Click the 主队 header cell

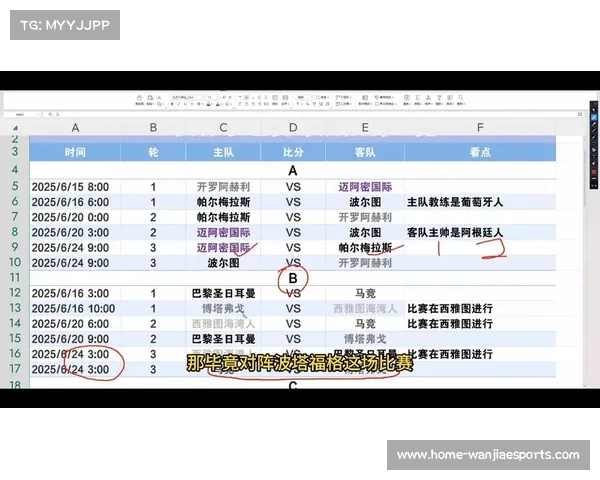pos(223,152)
